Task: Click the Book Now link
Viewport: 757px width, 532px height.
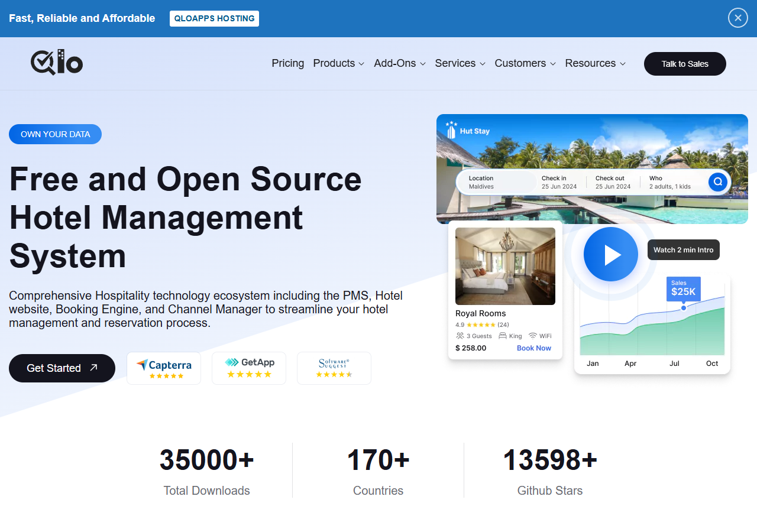Action: (x=534, y=348)
